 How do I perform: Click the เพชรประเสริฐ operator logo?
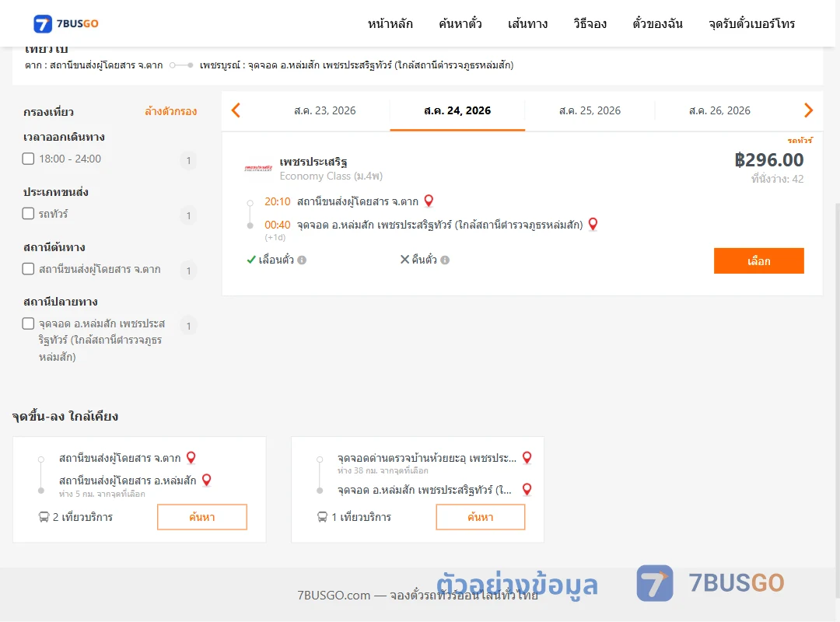[x=258, y=168]
